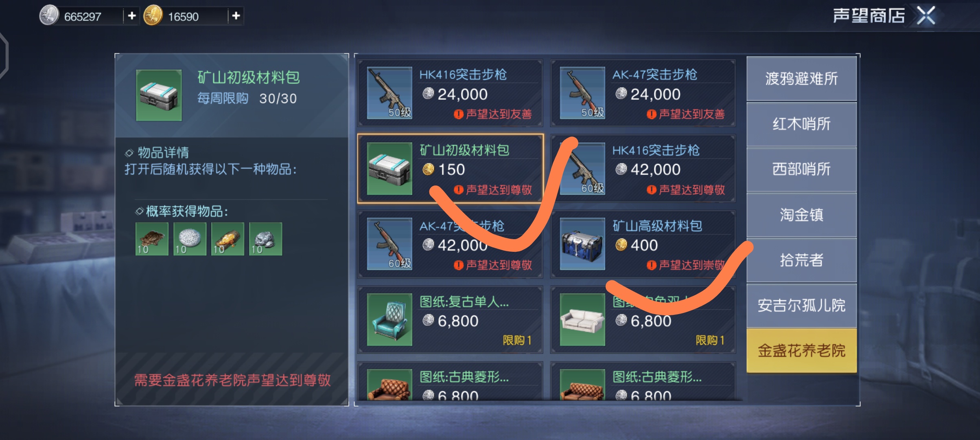Image resolution: width=980 pixels, height=440 pixels.
Task: Open the 渡鸦避难所 shop tab
Action: pos(801,79)
